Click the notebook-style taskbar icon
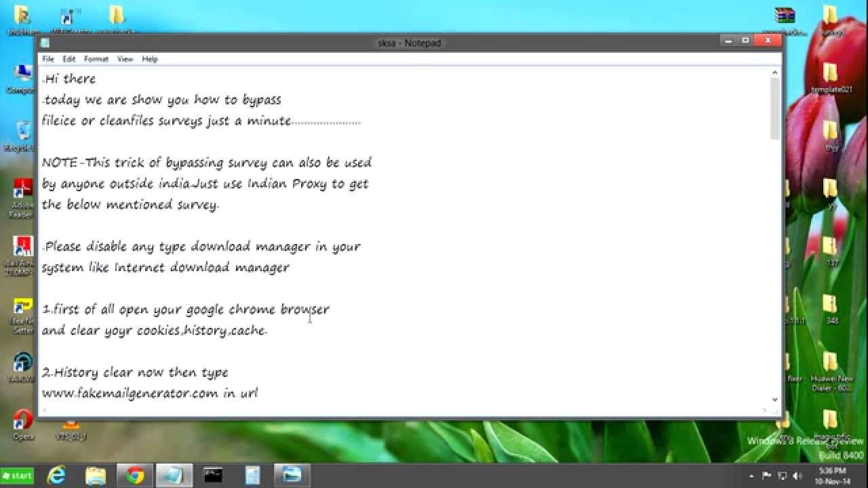This screenshot has width=868, height=488. point(253,474)
